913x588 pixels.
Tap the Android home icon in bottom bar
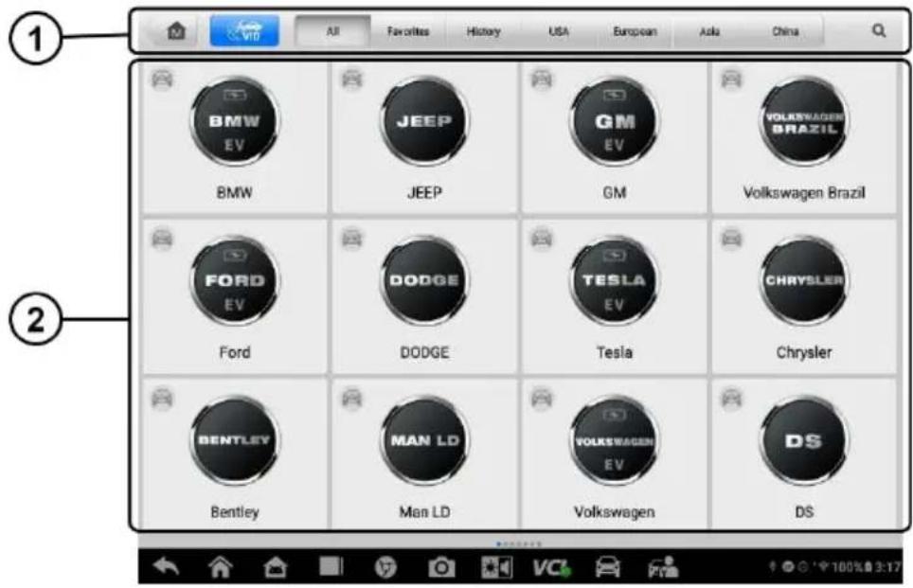click(x=221, y=566)
